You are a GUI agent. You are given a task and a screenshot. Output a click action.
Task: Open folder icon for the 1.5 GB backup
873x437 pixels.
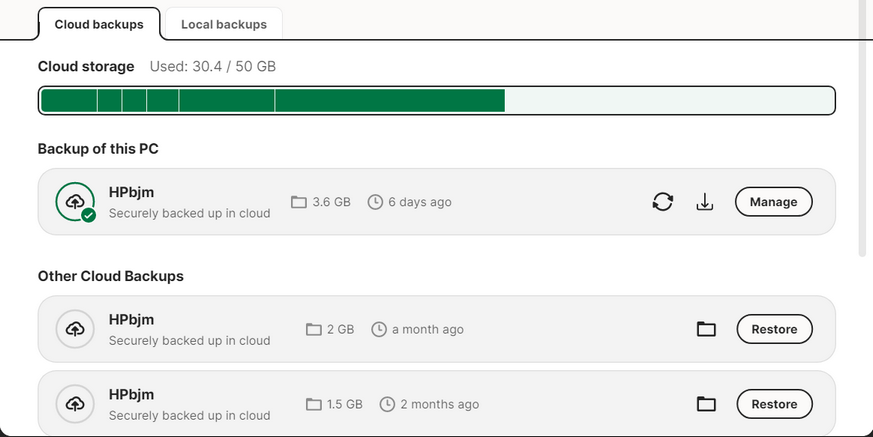(x=706, y=404)
